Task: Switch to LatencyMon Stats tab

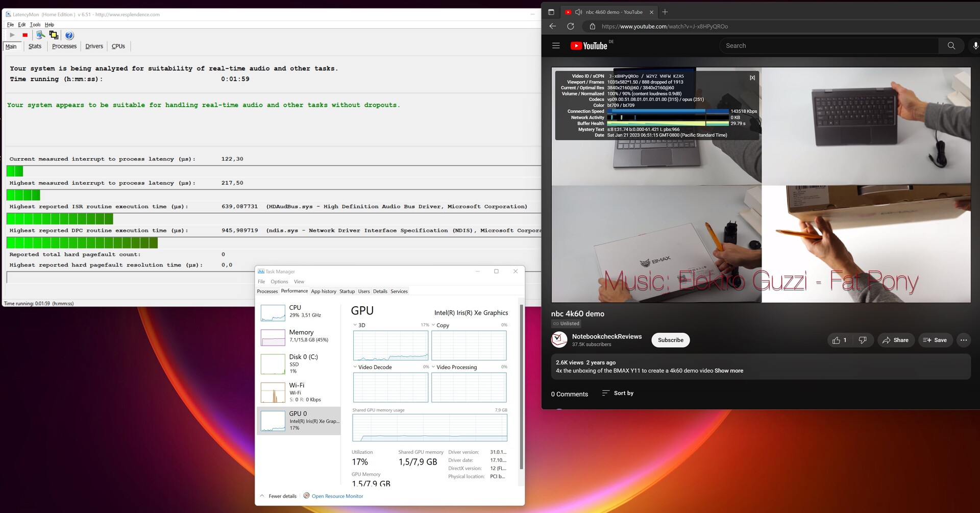Action: [35, 46]
